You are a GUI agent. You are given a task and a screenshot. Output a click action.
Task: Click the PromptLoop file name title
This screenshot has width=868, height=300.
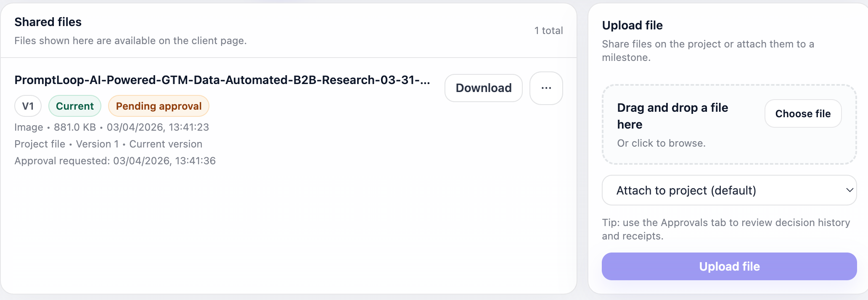tap(222, 80)
